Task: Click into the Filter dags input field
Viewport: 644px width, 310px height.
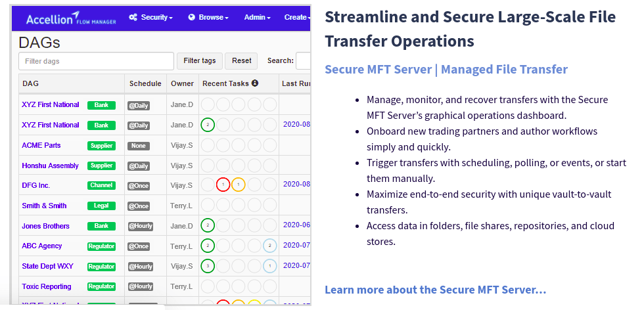Action: 96,61
